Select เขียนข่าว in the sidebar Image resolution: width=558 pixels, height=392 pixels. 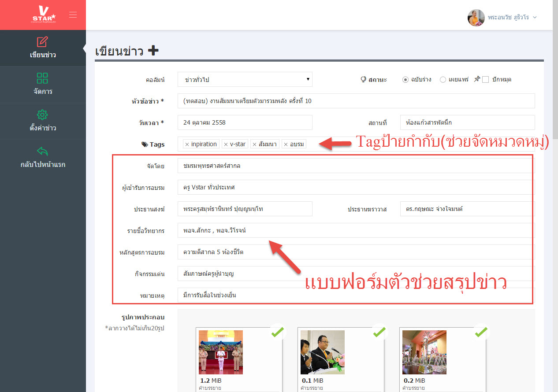point(43,48)
